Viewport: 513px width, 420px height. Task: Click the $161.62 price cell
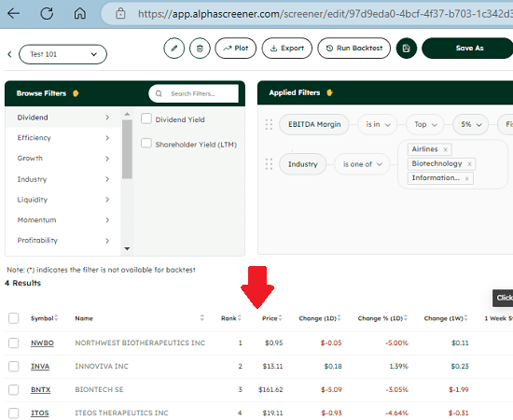(270, 389)
